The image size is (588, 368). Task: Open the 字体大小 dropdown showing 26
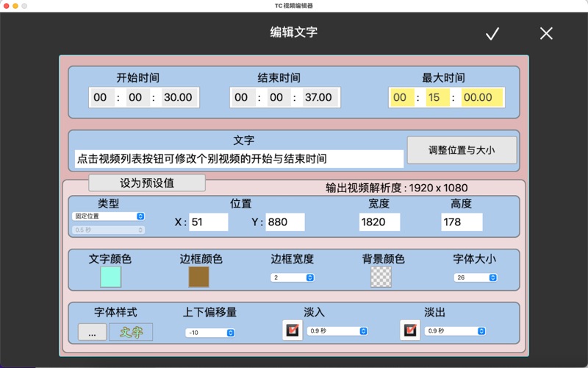point(475,277)
